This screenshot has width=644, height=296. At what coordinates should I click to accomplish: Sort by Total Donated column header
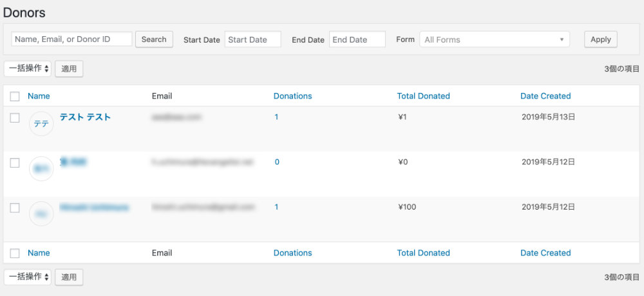coord(424,96)
